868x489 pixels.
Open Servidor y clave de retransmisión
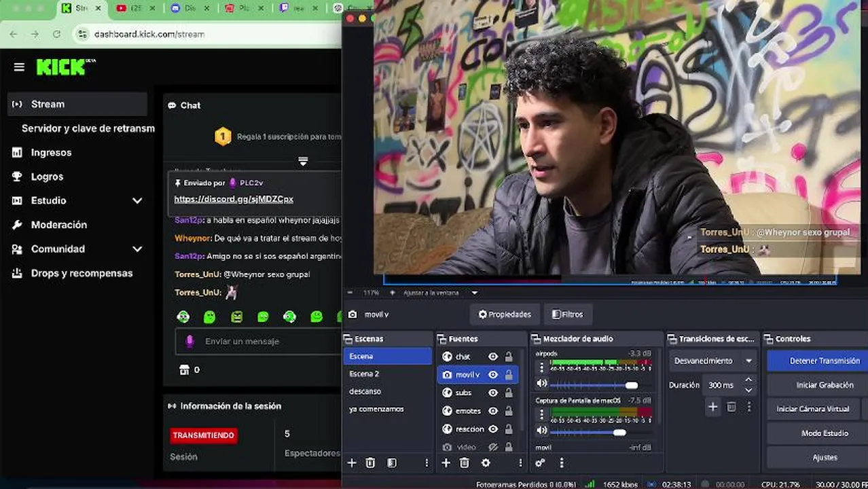pyautogui.click(x=88, y=128)
